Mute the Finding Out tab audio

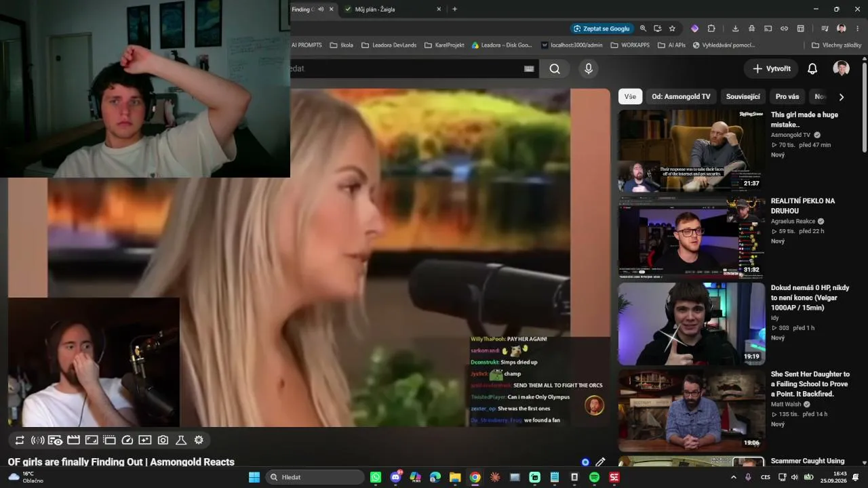tap(319, 9)
